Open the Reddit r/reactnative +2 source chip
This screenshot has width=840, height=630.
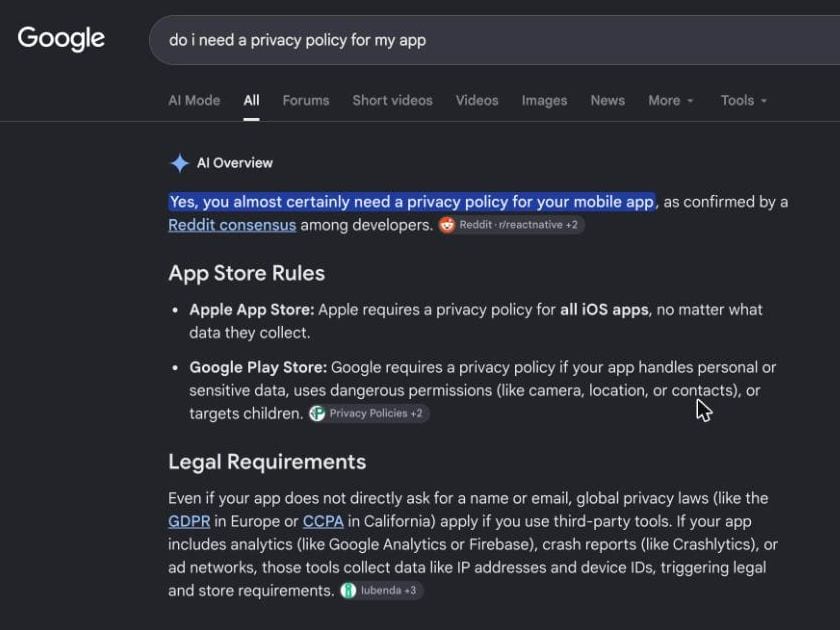[511, 225]
